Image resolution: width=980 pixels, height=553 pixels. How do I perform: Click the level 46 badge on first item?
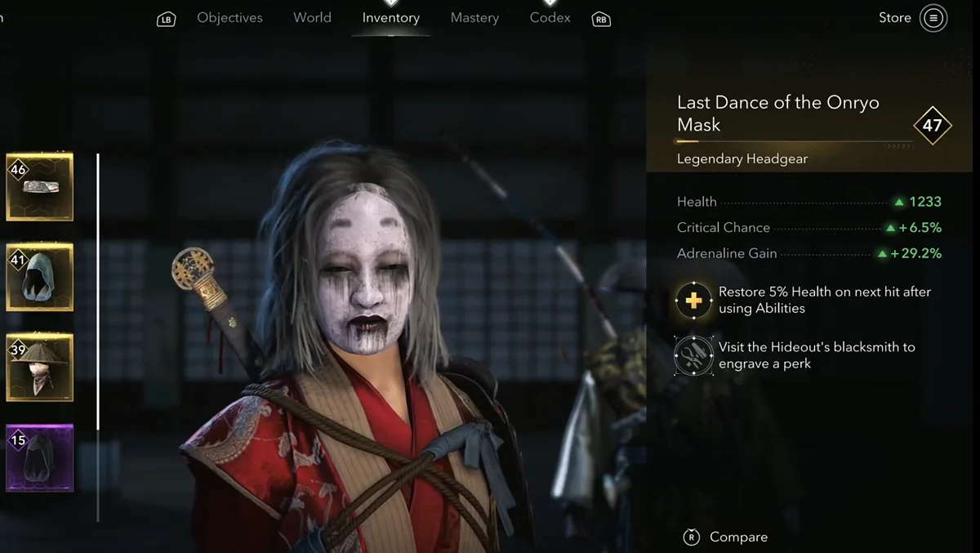[x=18, y=169]
